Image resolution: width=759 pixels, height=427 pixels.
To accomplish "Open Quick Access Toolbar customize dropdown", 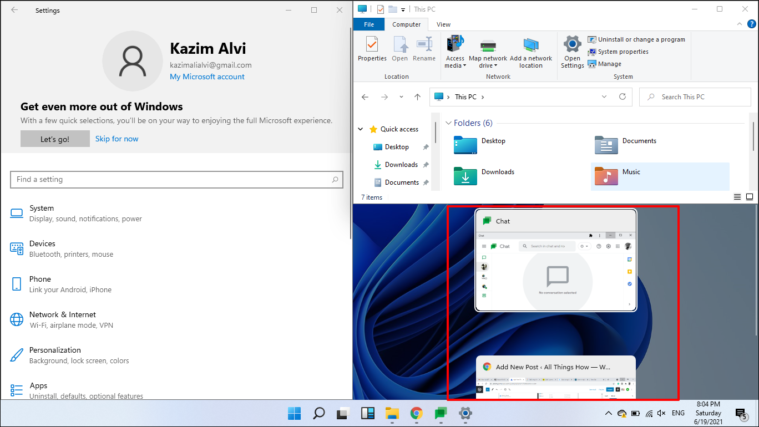I will click(403, 9).
